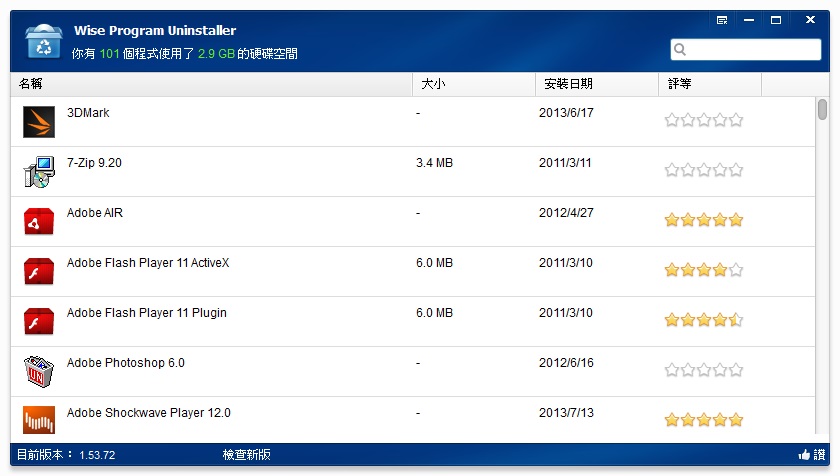Click the 目前版本 1.53.72 status text
This screenshot has height=476, width=840.
(66, 455)
